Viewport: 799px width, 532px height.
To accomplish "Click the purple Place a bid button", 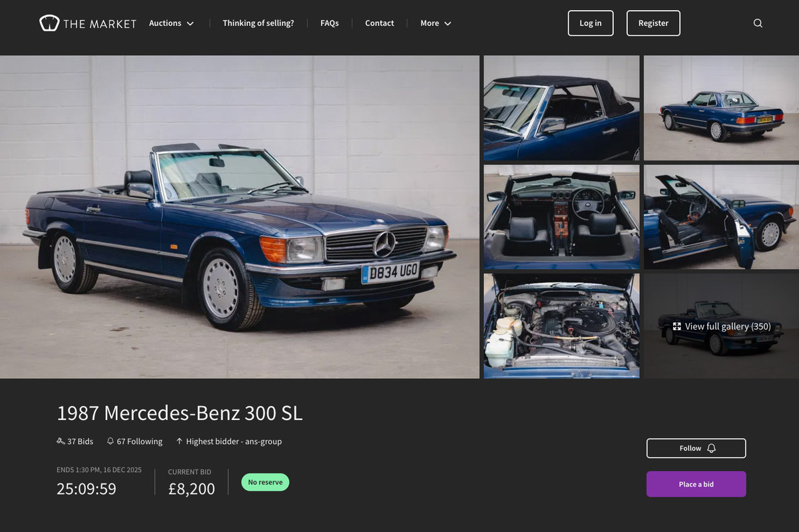I will 696,484.
